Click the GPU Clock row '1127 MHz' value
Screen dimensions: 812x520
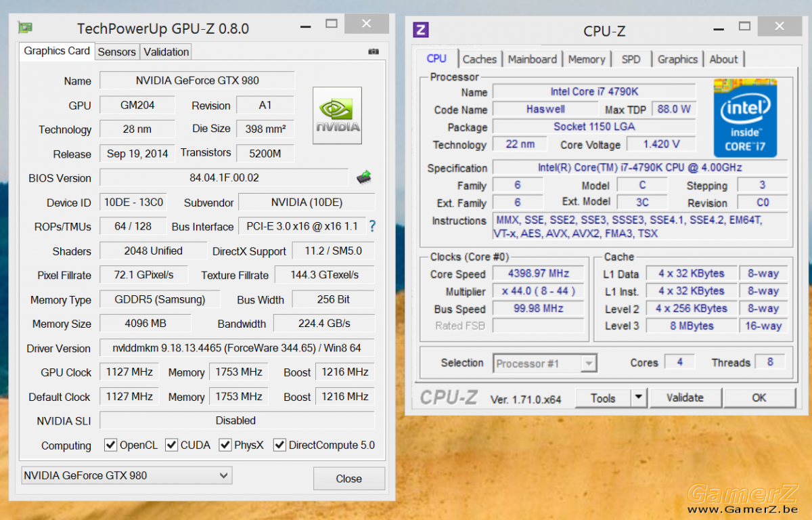[129, 372]
